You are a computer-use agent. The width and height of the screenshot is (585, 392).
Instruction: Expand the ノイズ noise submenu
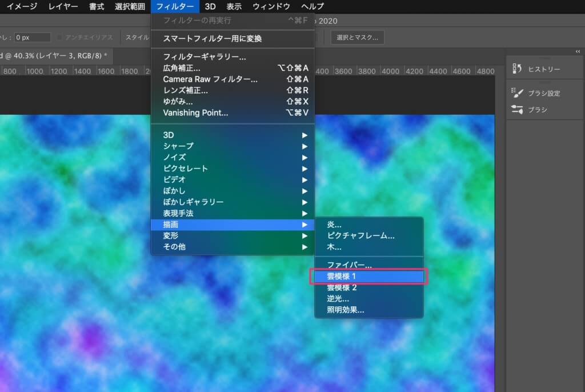coord(174,157)
